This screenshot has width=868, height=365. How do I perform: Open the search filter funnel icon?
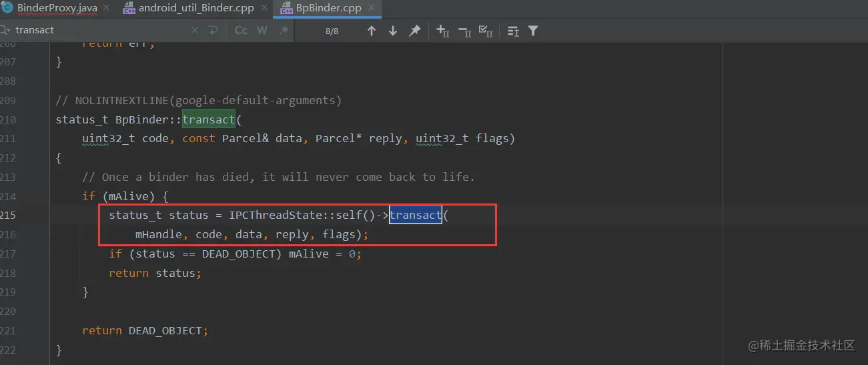(533, 31)
